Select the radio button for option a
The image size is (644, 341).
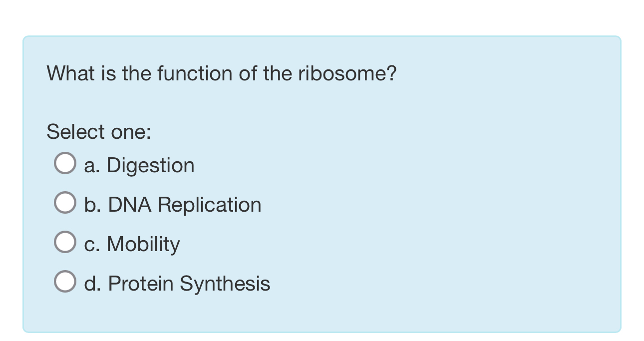click(x=65, y=162)
